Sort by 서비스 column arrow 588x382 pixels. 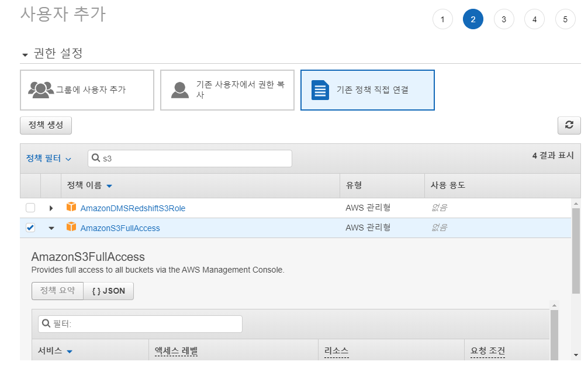[x=70, y=352]
